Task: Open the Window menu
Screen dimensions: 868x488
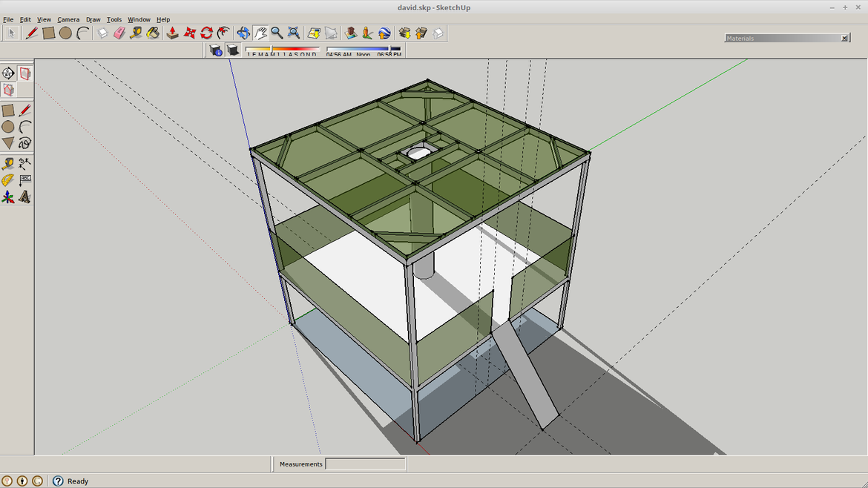Action: [139, 19]
